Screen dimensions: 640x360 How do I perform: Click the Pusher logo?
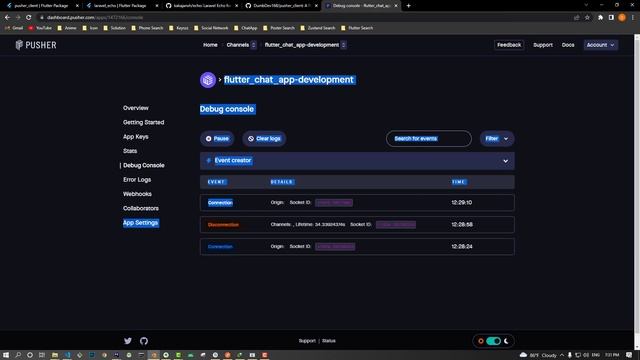pyautogui.click(x=36, y=45)
